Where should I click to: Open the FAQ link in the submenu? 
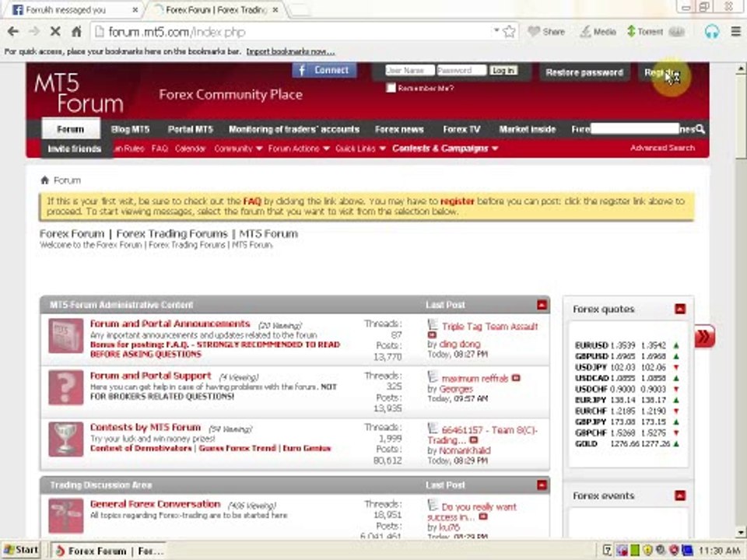(x=160, y=149)
